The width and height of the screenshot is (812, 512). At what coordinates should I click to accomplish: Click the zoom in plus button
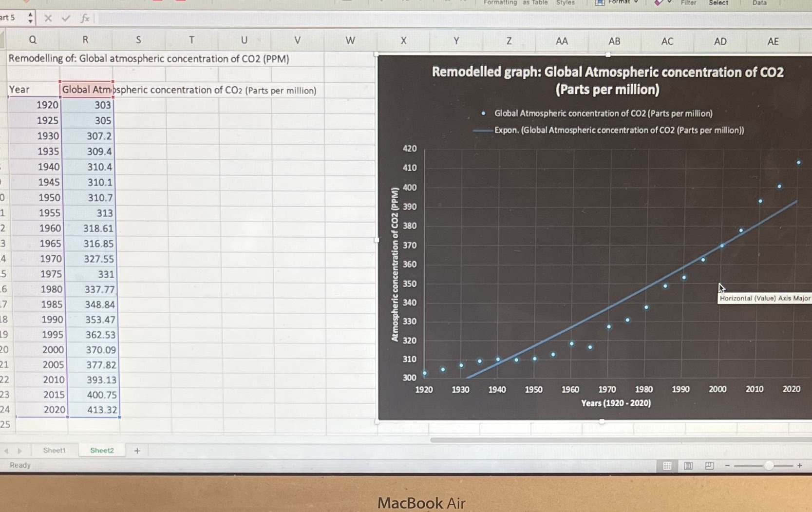(x=800, y=466)
